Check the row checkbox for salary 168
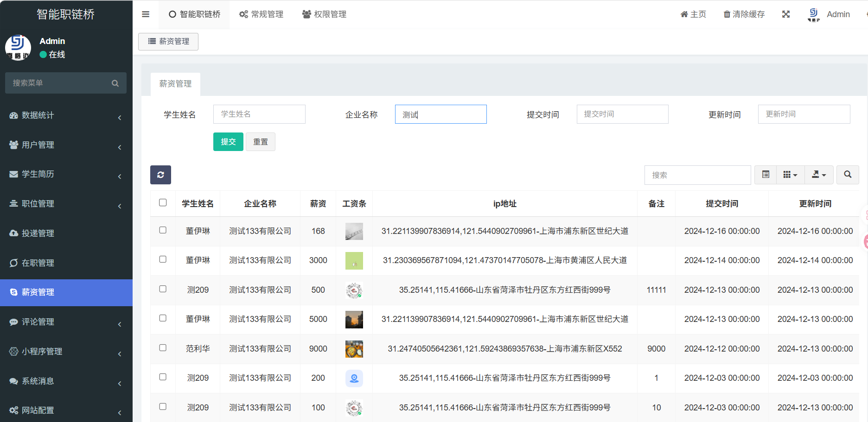Viewport: 868px width, 422px height. (163, 230)
